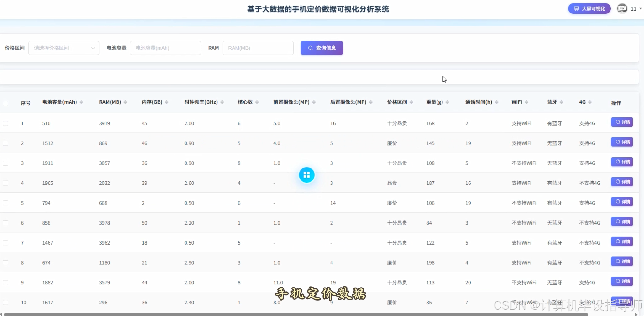Click the sort icon on 4G column header
Screen dimensions: 644x316
(x=590, y=102)
